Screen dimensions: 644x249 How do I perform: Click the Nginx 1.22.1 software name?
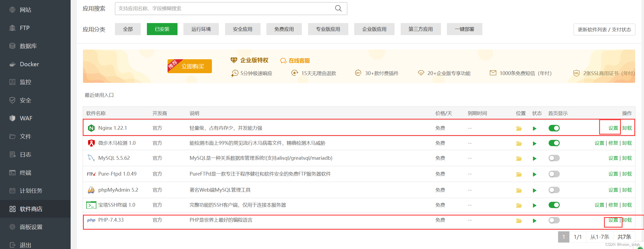[113, 128]
